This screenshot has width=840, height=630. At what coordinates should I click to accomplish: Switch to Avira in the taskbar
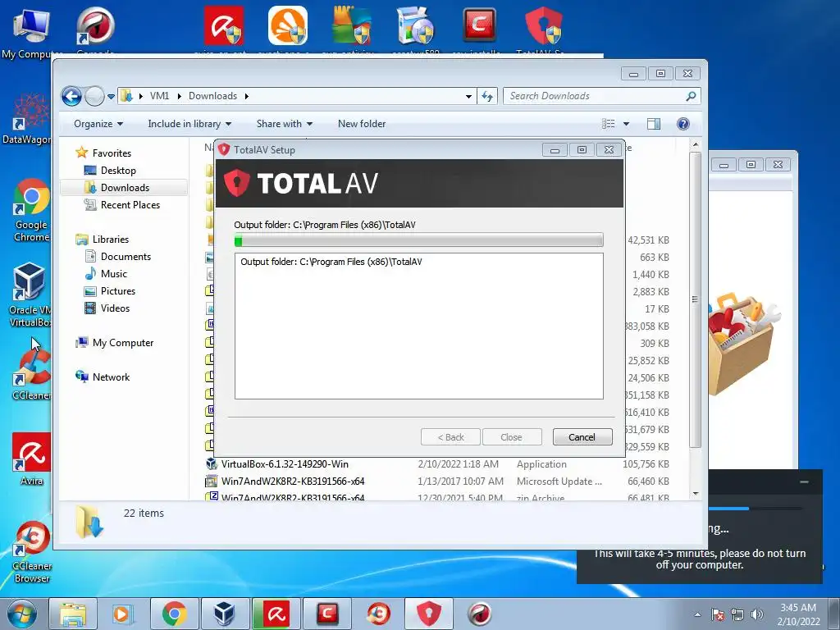[x=276, y=614]
